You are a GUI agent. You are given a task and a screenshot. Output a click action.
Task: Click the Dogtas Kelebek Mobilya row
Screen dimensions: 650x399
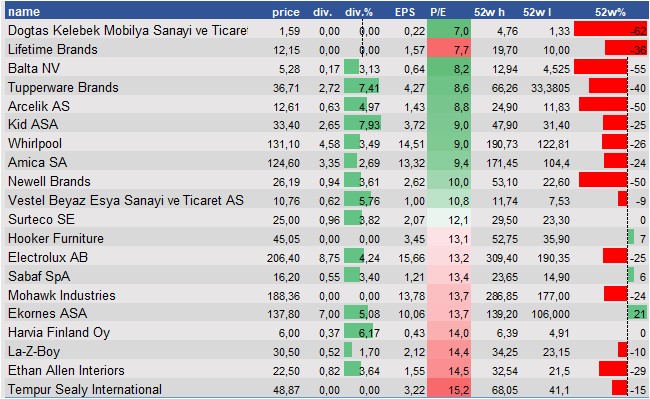click(x=327, y=30)
